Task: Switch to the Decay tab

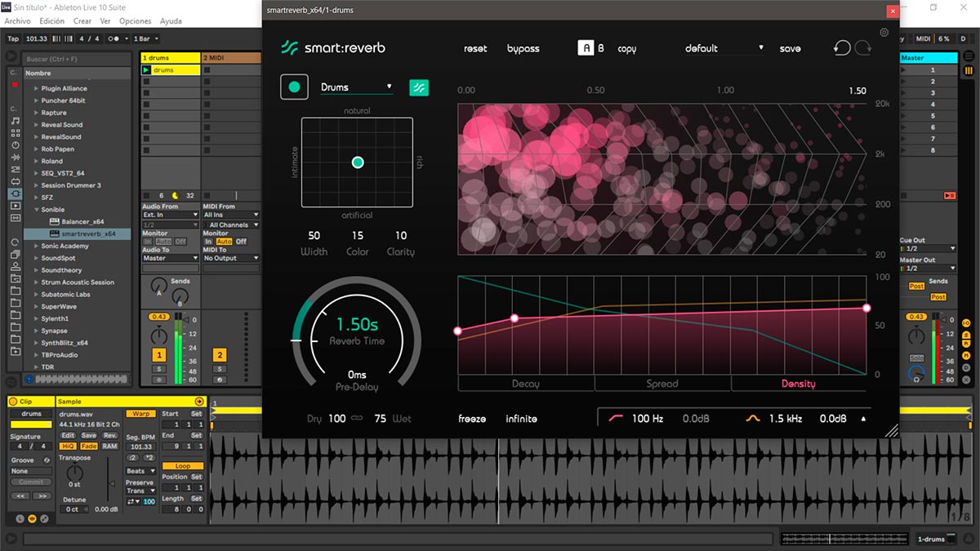Action: click(525, 384)
